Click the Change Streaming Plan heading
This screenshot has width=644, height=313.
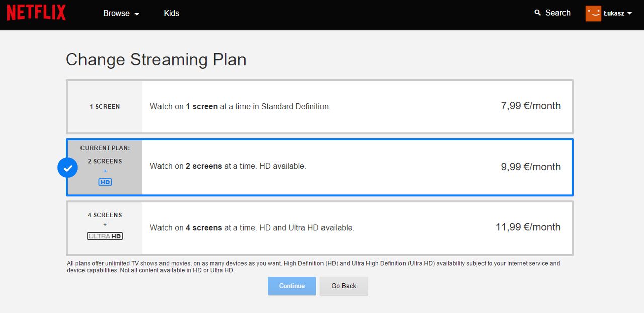[156, 60]
